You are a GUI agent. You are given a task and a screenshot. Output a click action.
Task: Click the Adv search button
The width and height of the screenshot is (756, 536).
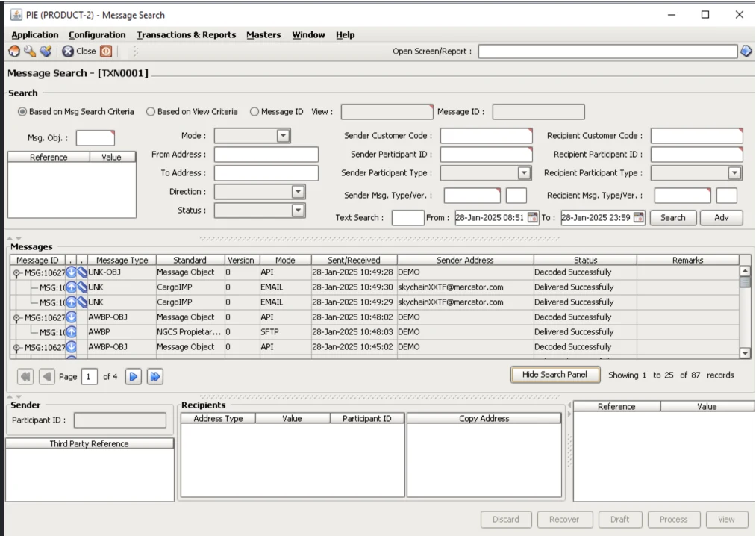(721, 217)
